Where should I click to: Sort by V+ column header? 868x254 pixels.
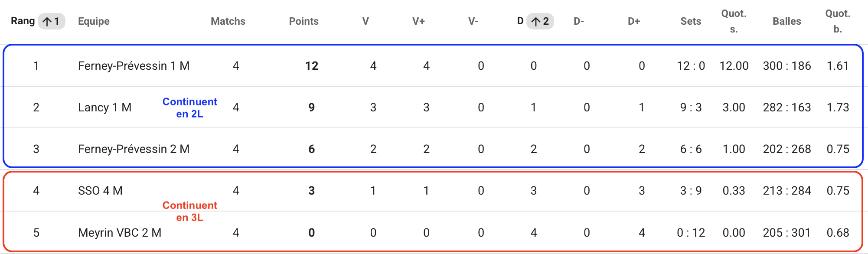tap(418, 21)
